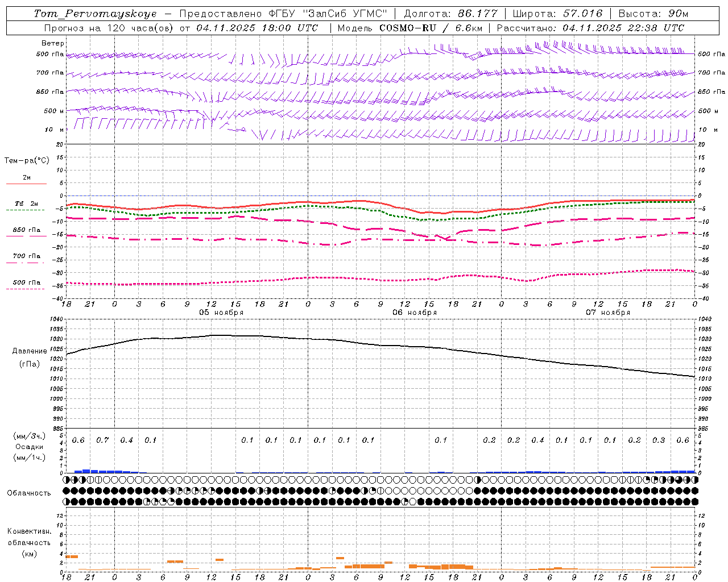The height and width of the screenshot is (582, 728).
Task: Click the Модель COSMO-RU / 6.6км label
Action: (x=409, y=28)
